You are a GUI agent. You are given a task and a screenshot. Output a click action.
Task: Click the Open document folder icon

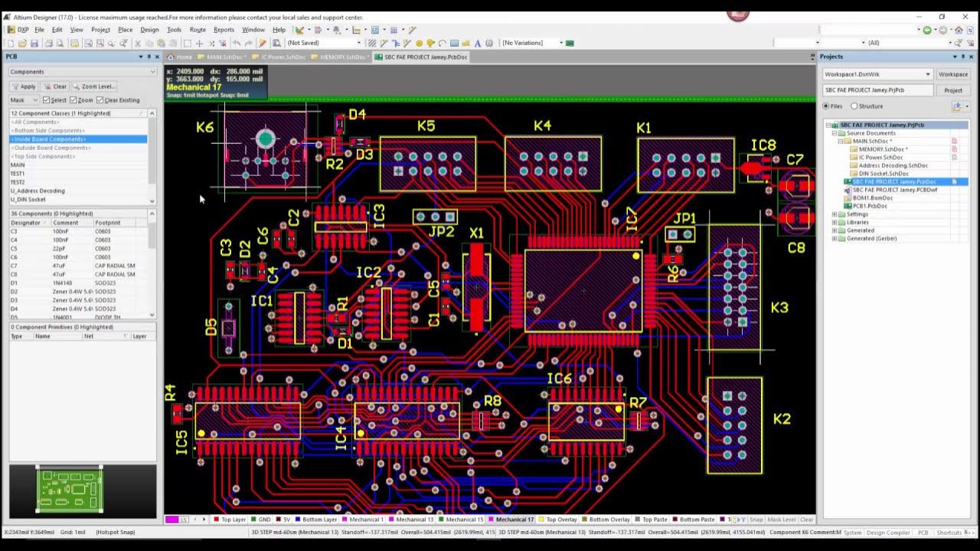coord(22,43)
